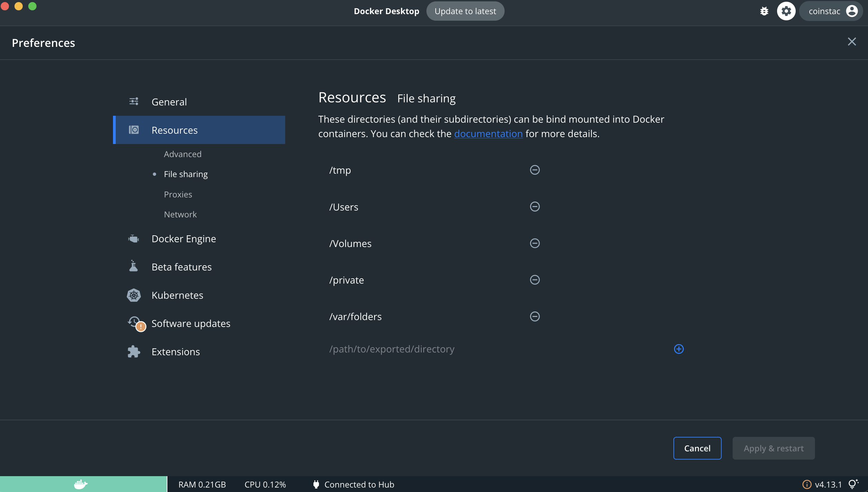Click the Extensions puzzle icon
868x492 pixels.
pos(134,352)
